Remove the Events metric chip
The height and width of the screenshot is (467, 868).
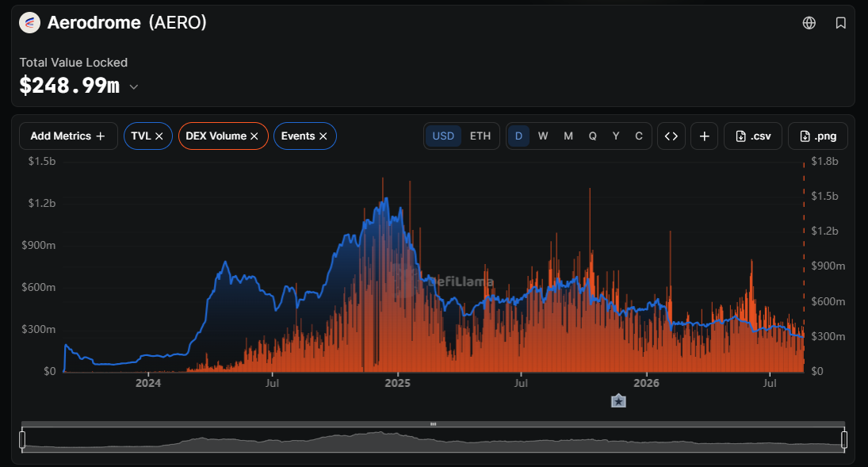[x=323, y=136]
